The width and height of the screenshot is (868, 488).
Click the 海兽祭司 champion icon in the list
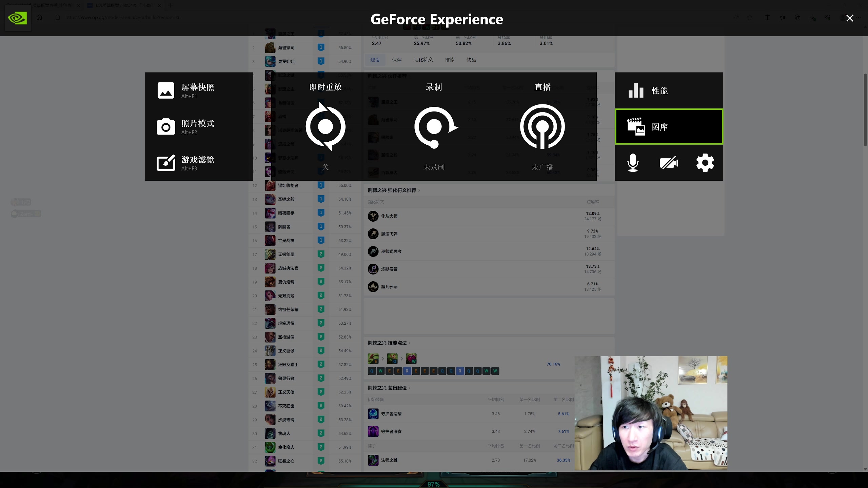pyautogui.click(x=270, y=47)
